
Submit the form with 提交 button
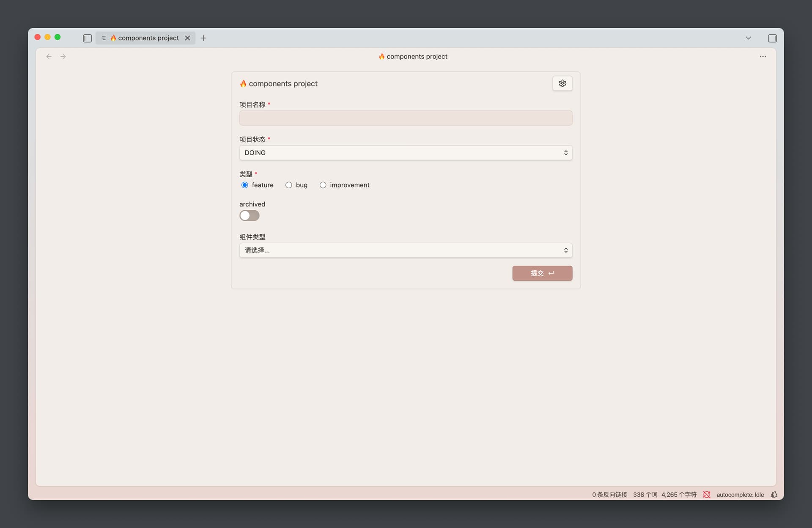pos(542,273)
